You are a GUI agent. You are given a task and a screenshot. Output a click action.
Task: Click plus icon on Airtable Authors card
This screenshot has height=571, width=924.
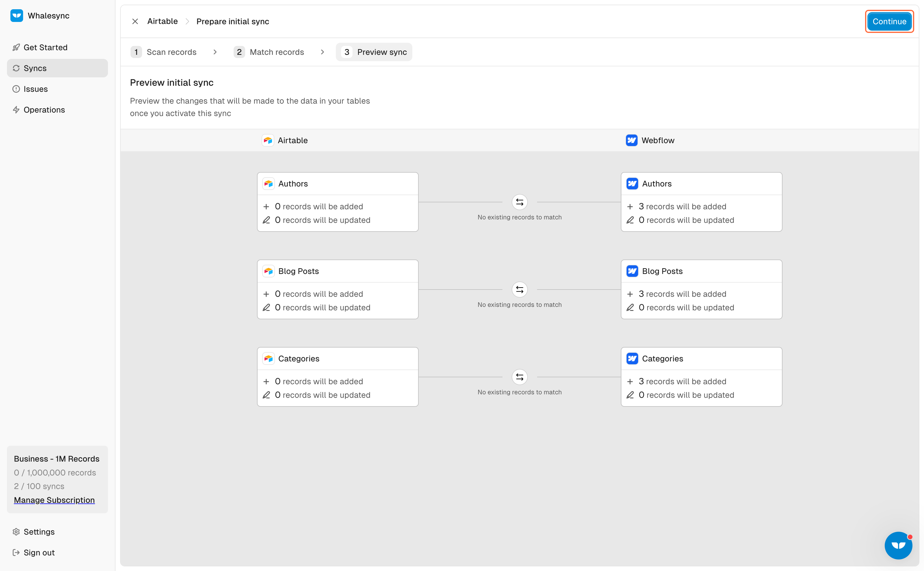[266, 207]
